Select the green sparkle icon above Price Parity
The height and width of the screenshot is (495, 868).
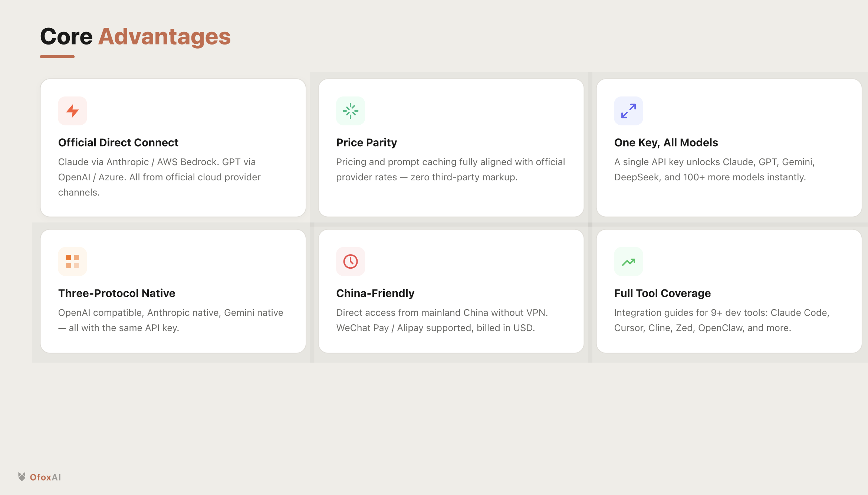point(351,111)
